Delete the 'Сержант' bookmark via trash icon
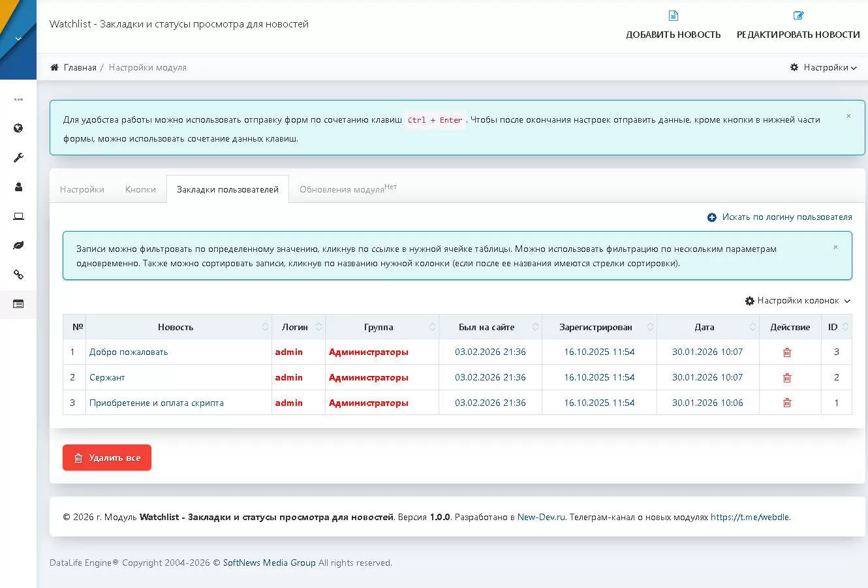 [786, 378]
